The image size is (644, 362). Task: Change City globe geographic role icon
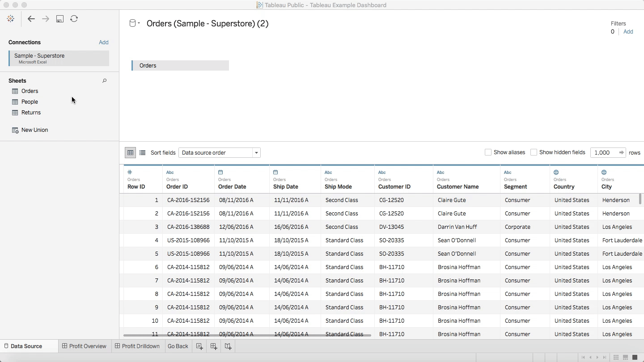click(604, 172)
